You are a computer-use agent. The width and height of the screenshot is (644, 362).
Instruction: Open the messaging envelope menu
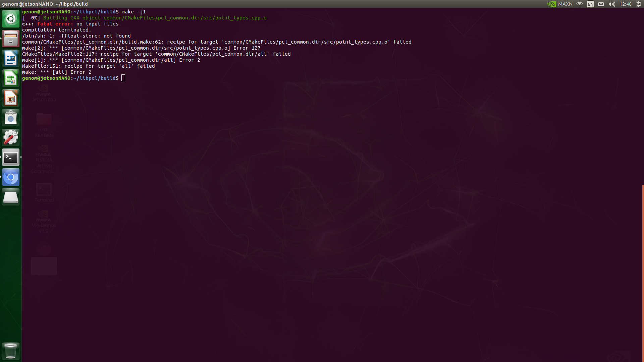[x=601, y=4]
